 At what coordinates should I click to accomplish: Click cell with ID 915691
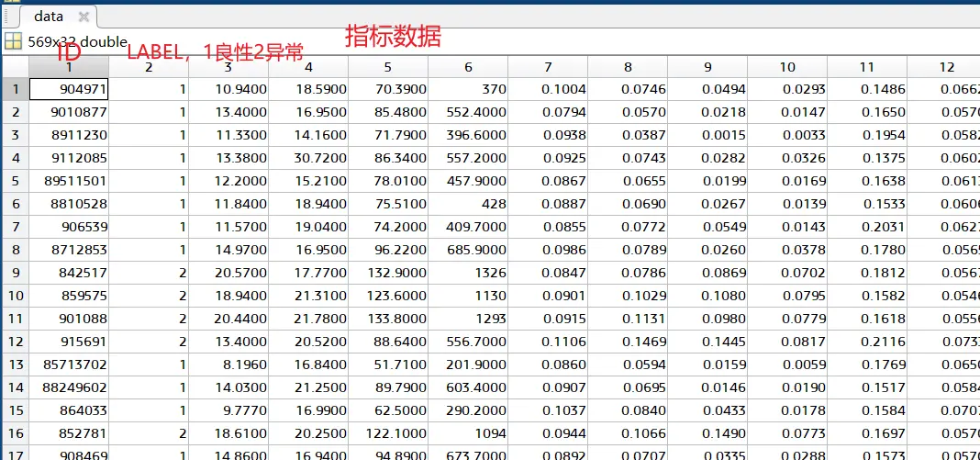pos(69,342)
